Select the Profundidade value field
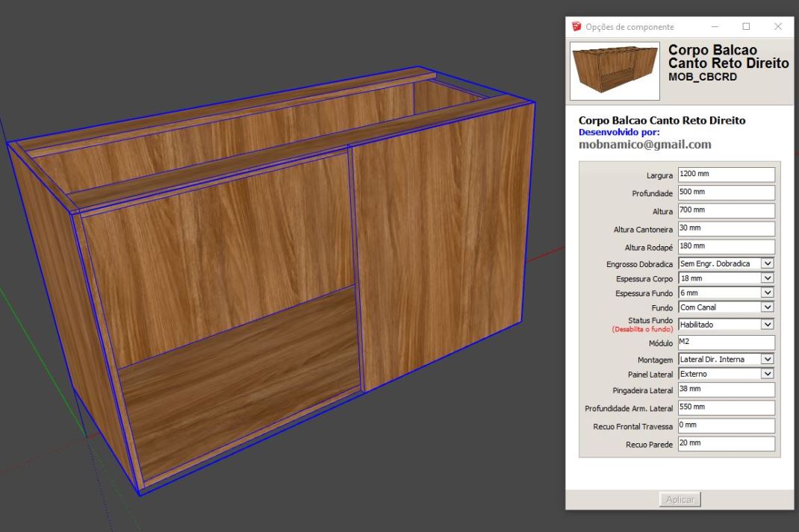This screenshot has height=532, width=799. pos(726,193)
